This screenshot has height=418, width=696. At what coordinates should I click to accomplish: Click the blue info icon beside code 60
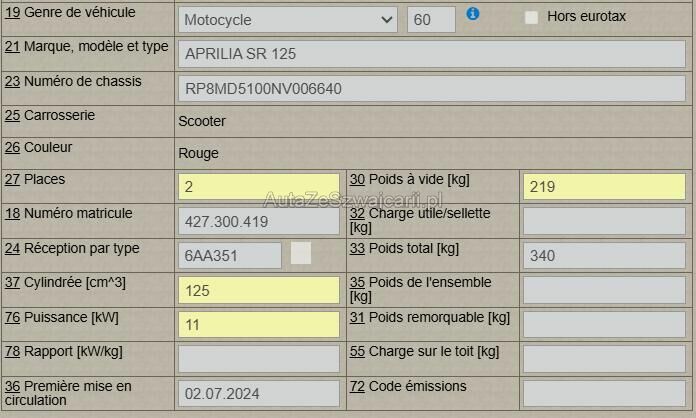tap(473, 14)
